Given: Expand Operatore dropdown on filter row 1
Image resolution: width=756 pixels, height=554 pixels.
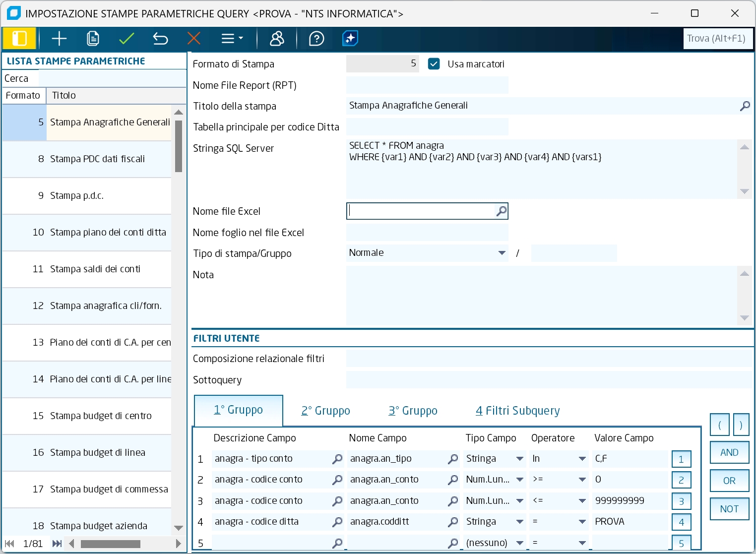Looking at the screenshot, I should tap(582, 459).
